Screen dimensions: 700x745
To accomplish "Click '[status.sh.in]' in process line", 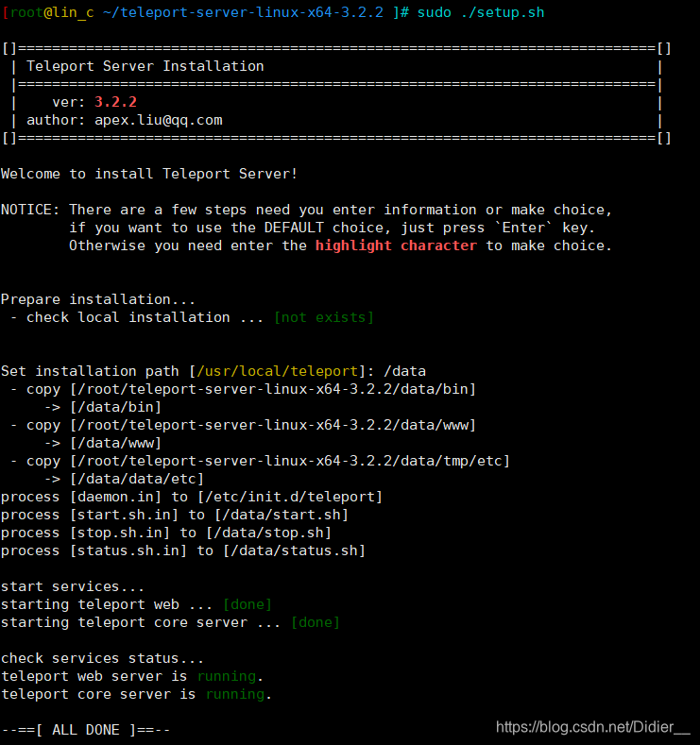I will coord(128,550).
